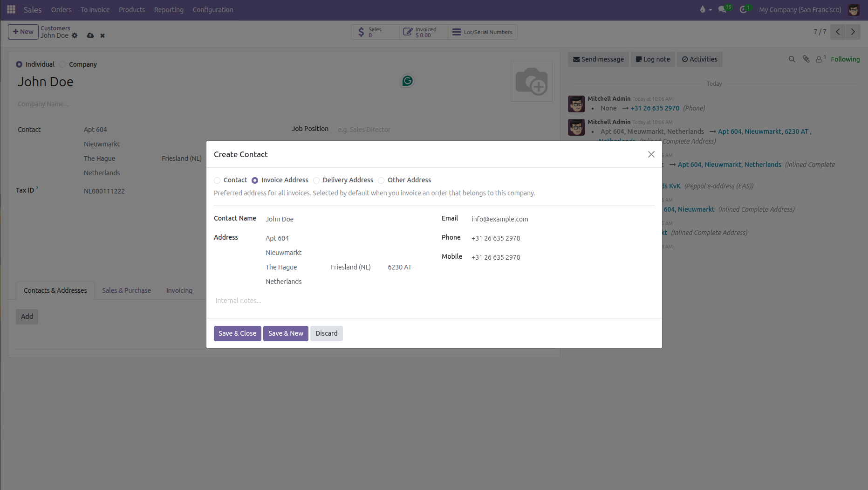Screen dimensions: 868x490
Task: Open the Lot/Serial Numbers stat button
Action: (x=482, y=32)
